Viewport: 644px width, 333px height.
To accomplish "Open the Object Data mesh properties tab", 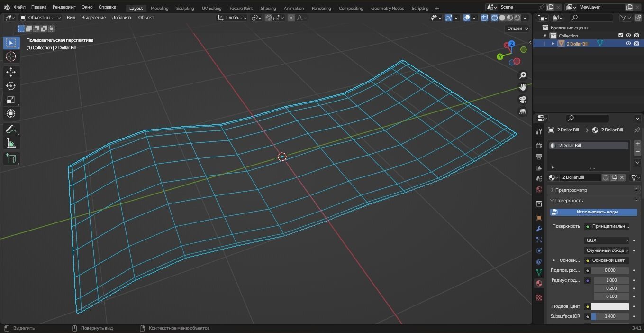I will (x=539, y=272).
